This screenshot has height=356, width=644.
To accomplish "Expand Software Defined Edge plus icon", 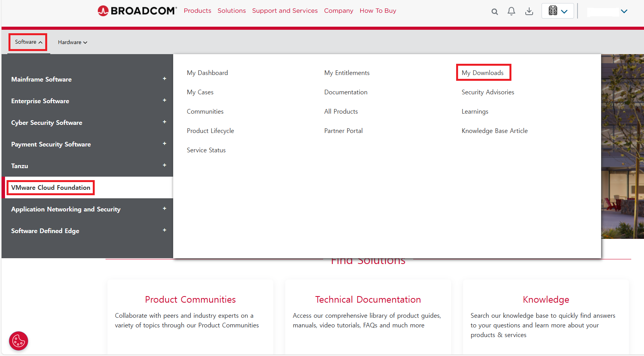I will tap(164, 230).
